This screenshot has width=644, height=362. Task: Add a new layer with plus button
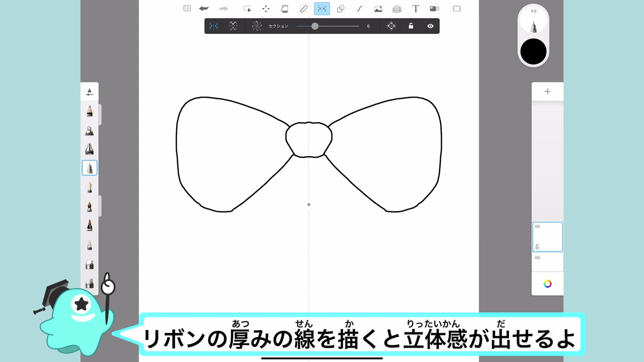(547, 92)
